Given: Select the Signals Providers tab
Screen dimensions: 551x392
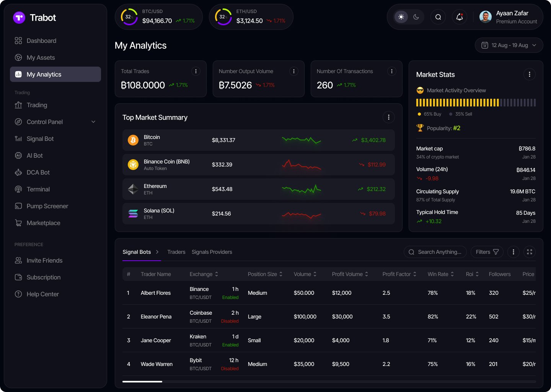Looking at the screenshot, I should click(212, 252).
